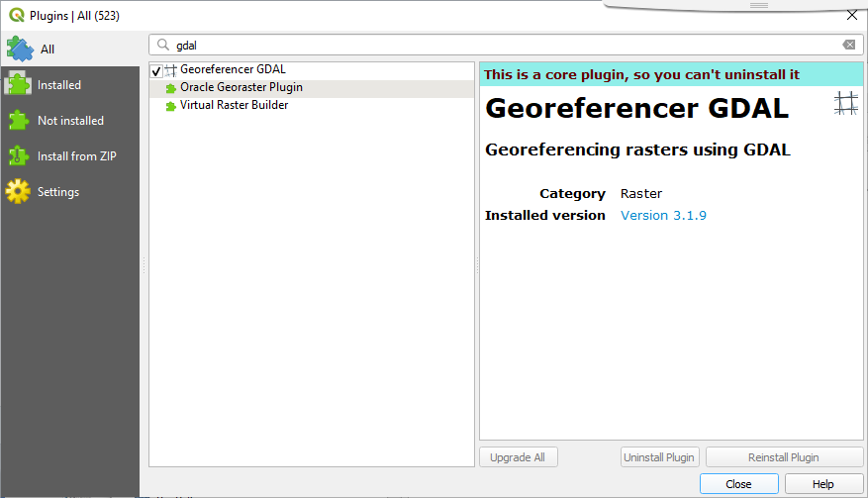The height and width of the screenshot is (498, 868).
Task: Click the Raster category value
Action: [641, 193]
